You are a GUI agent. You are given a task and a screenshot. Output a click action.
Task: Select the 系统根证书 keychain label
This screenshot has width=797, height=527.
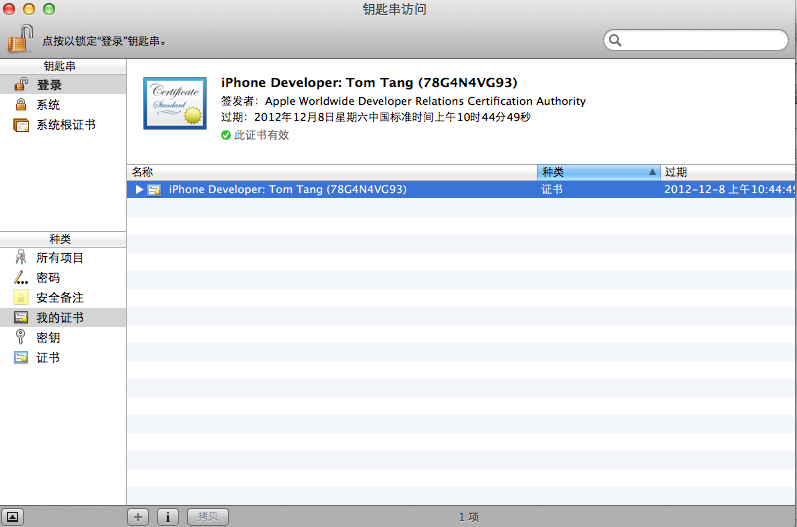(66, 125)
